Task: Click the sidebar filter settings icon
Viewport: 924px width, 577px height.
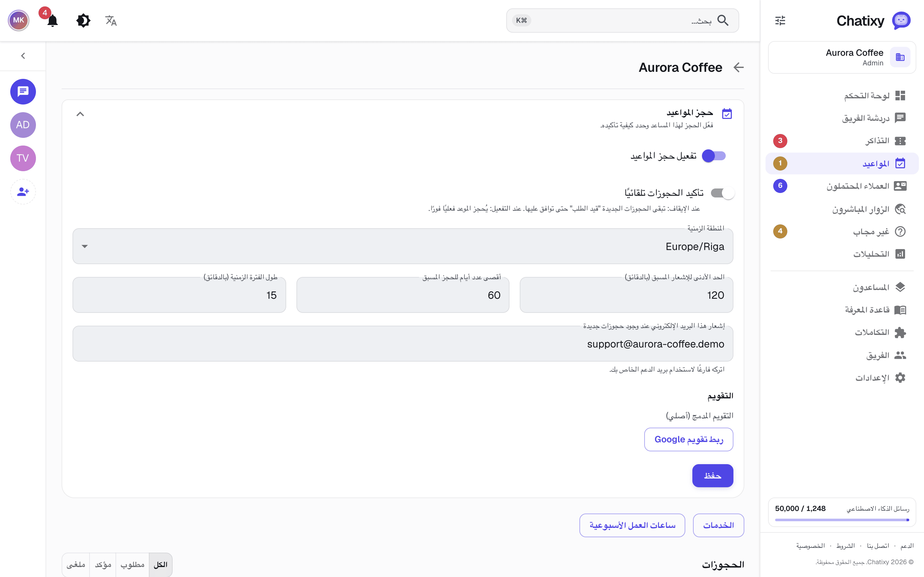Action: 780,21
